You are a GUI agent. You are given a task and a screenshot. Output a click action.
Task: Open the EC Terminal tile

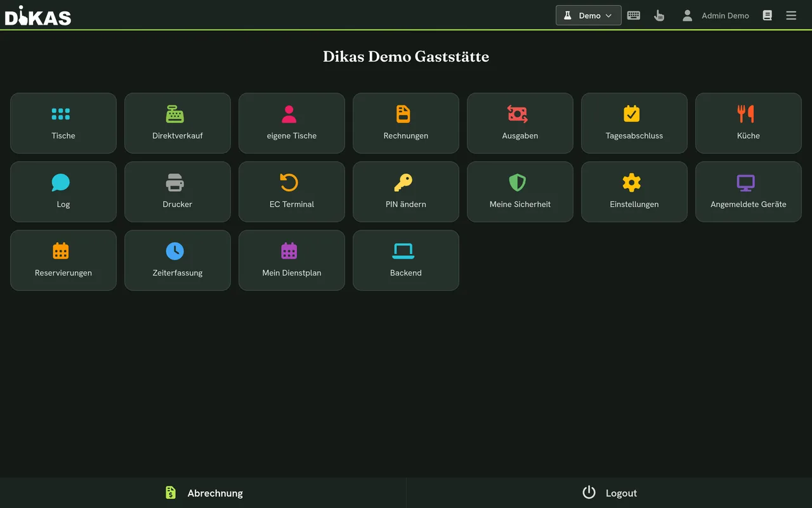(292, 192)
